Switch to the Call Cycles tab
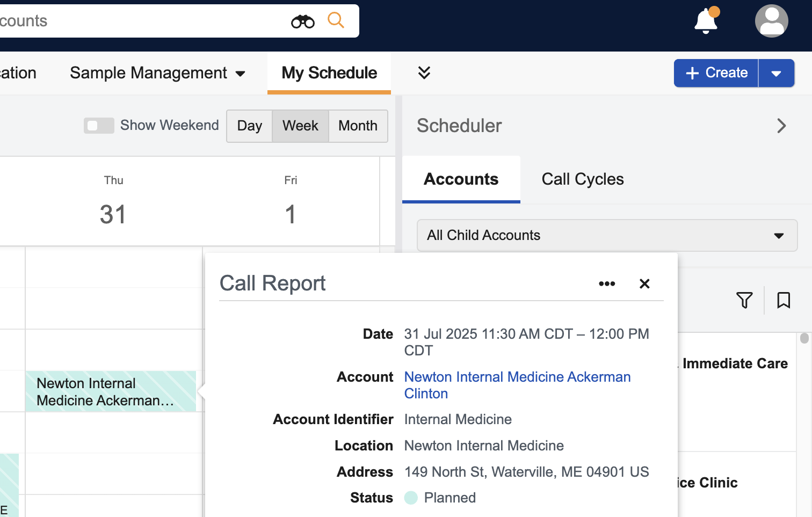 click(x=583, y=179)
